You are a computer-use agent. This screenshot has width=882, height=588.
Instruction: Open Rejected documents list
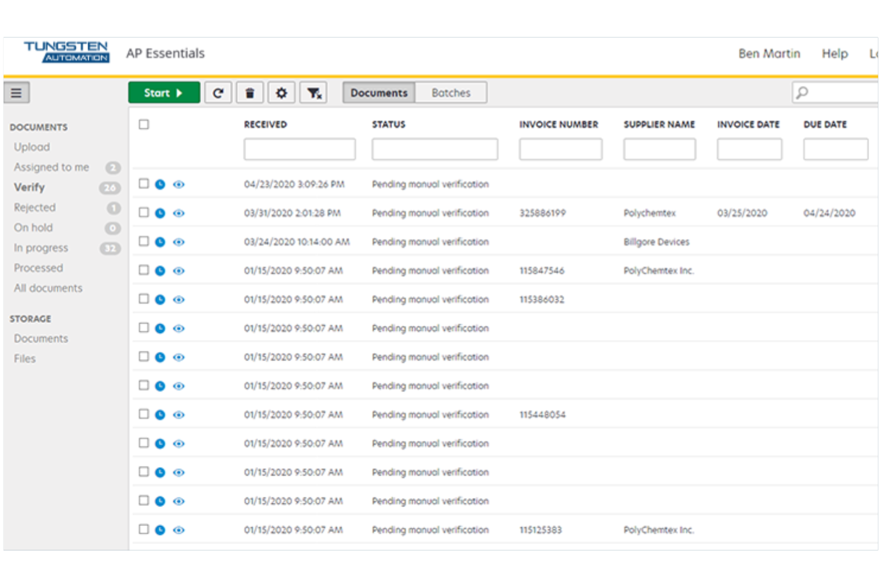click(x=35, y=207)
